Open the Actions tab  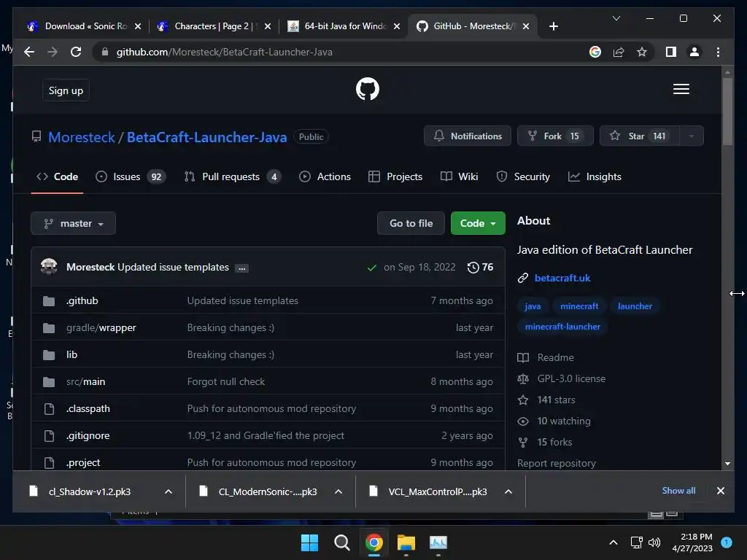coord(325,176)
